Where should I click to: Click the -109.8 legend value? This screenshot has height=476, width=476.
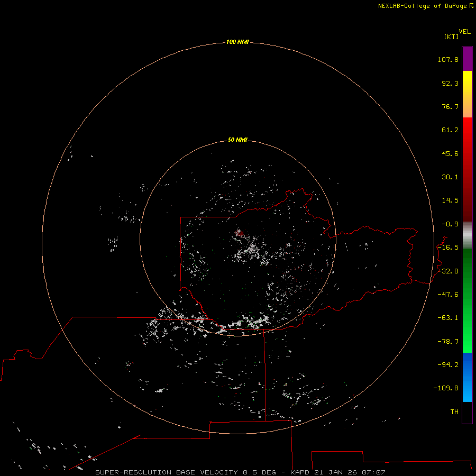click(x=446, y=388)
